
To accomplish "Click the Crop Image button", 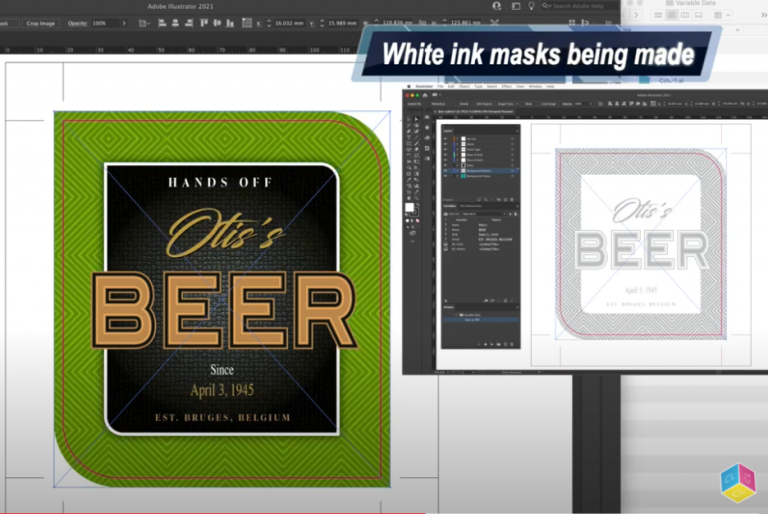I will point(40,22).
